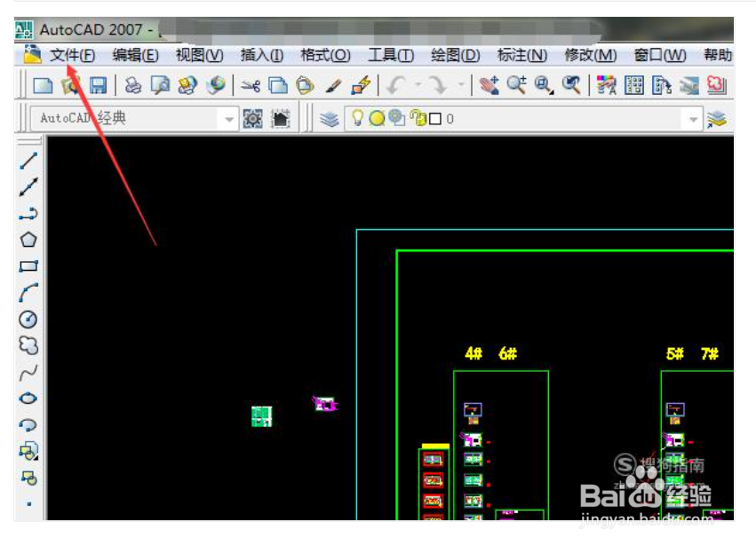Screen dimensions: 756x546
Task: Open the Undo history dropdown arrow
Action: (418, 85)
